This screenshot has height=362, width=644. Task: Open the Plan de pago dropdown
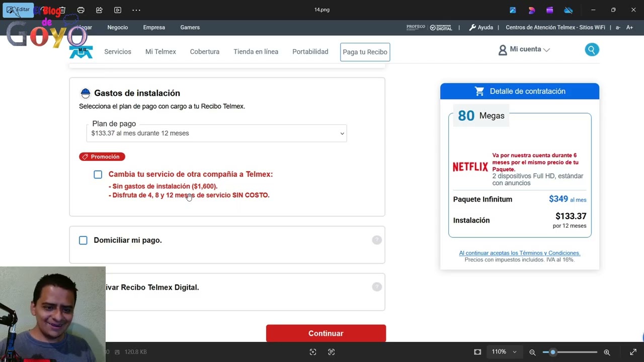pos(217,133)
